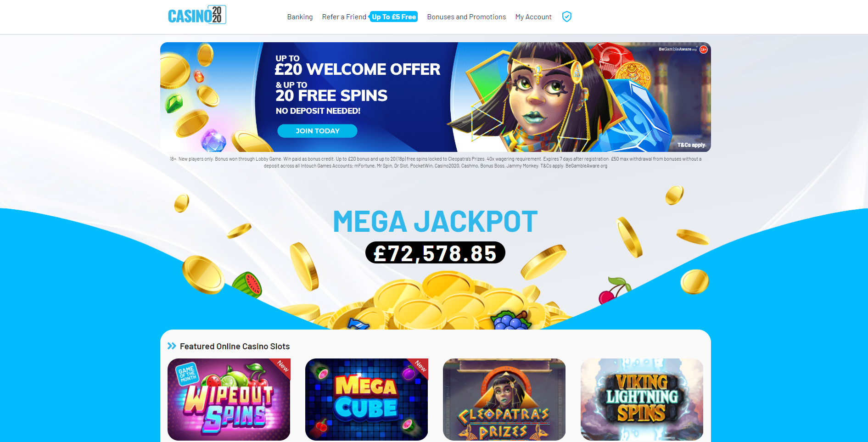This screenshot has height=442, width=868.
Task: Open the Banking menu item
Action: 300,17
